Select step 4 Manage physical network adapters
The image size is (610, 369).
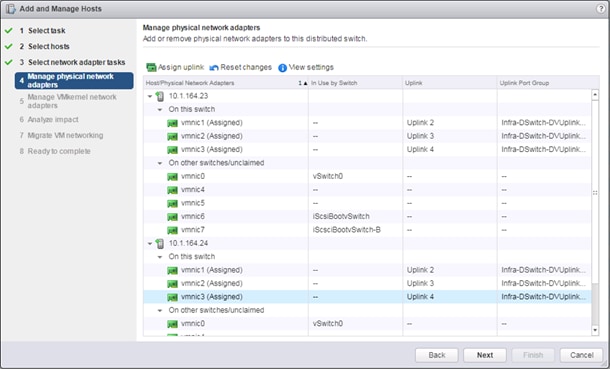74,80
